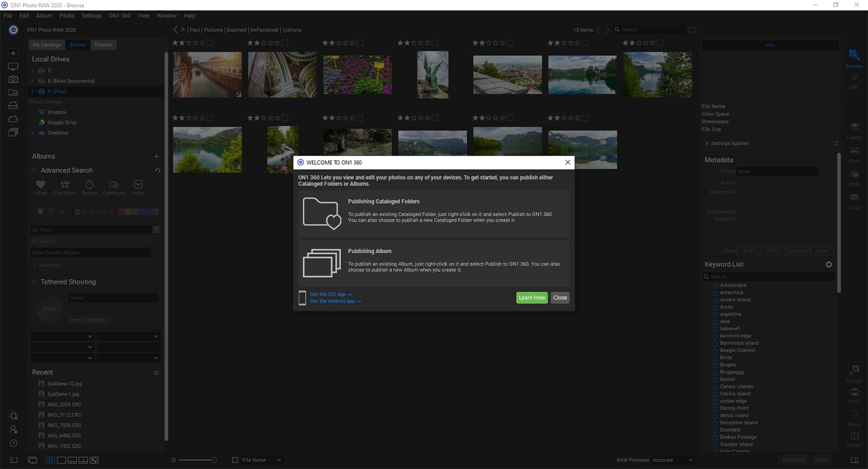Screen dimensions: 868x469
Task: Toggle the Dovedale keyword circle
Action: click(x=715, y=430)
